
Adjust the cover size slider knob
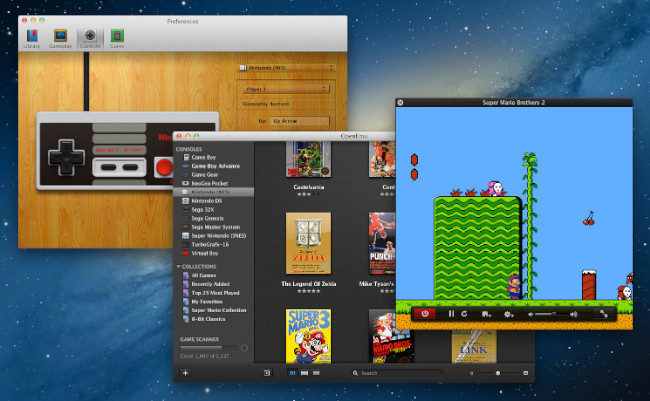pyautogui.click(x=498, y=373)
